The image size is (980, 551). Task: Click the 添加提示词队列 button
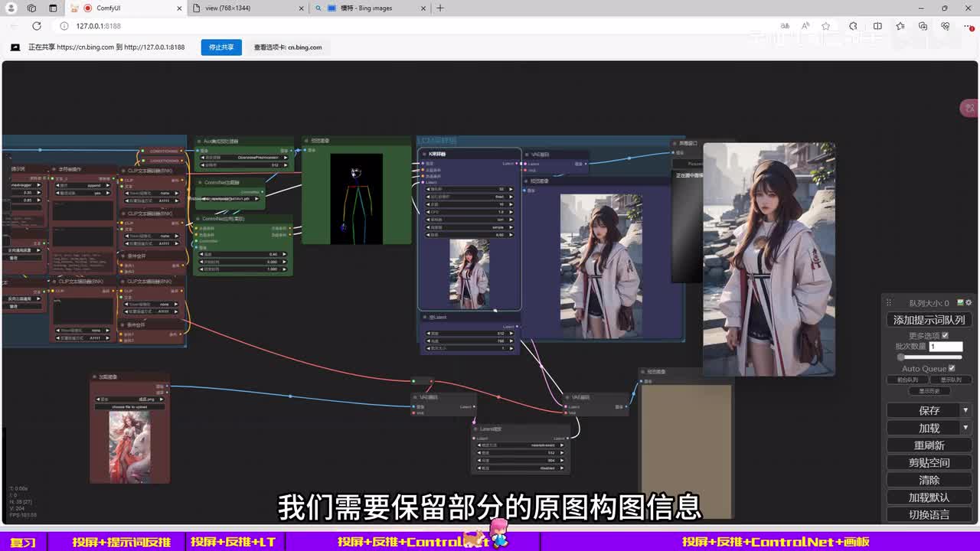coord(929,320)
